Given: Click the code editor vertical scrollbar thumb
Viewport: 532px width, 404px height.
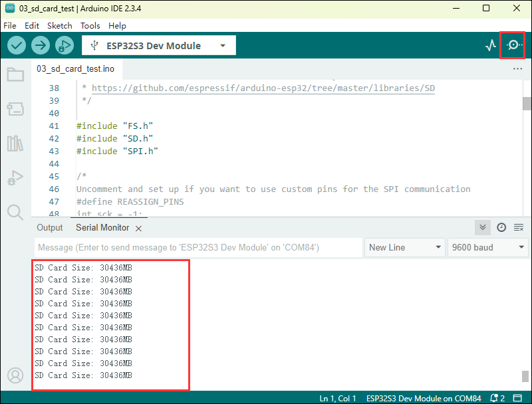Looking at the screenshot, I should click(527, 104).
